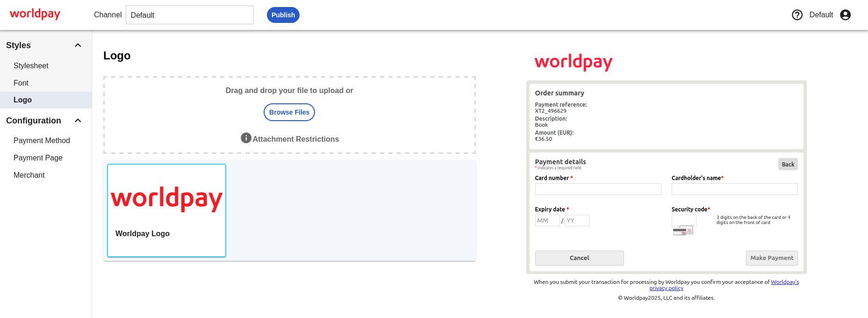Image resolution: width=868 pixels, height=318 pixels.
Task: Click the credit card security code image
Action: pos(683,231)
